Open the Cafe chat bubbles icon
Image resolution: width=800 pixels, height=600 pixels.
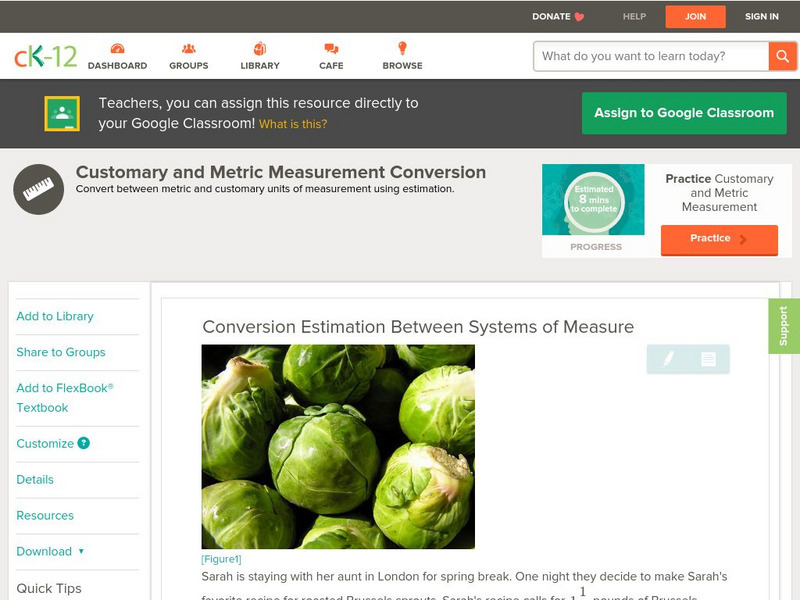click(331, 48)
